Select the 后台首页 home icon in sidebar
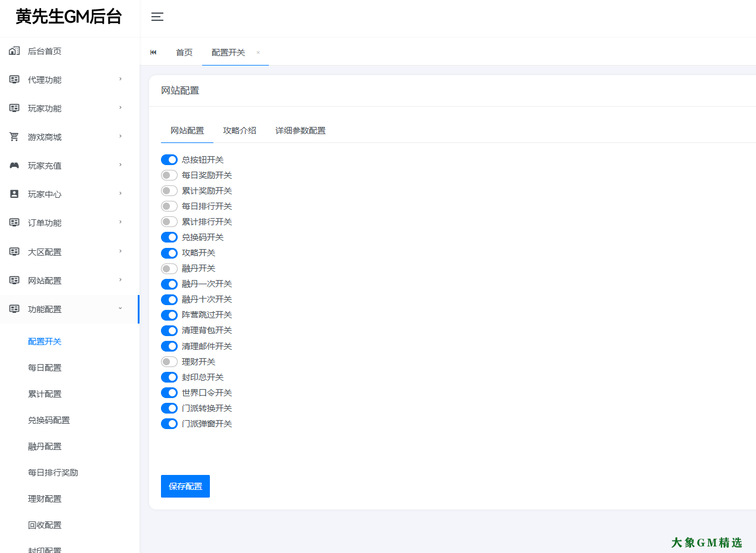 14,51
